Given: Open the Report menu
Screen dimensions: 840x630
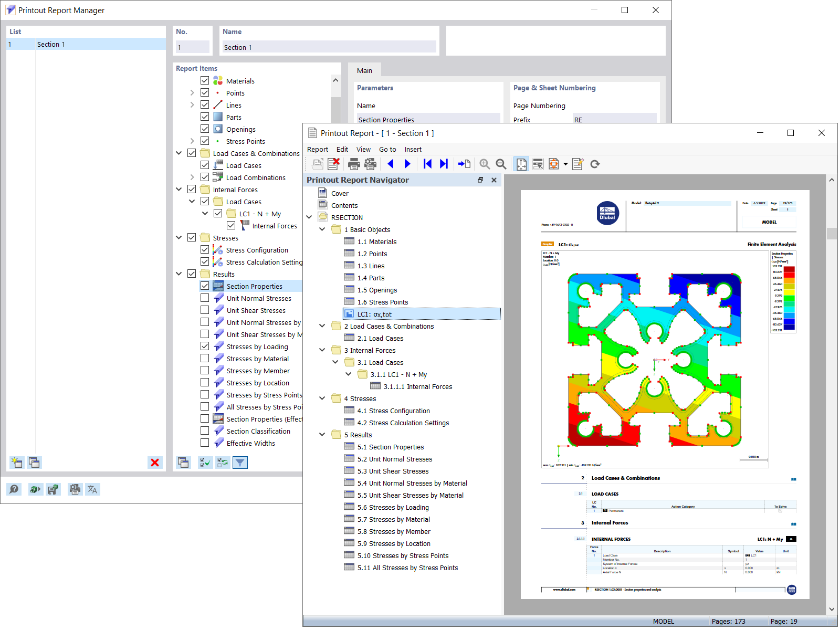Looking at the screenshot, I should [x=318, y=149].
